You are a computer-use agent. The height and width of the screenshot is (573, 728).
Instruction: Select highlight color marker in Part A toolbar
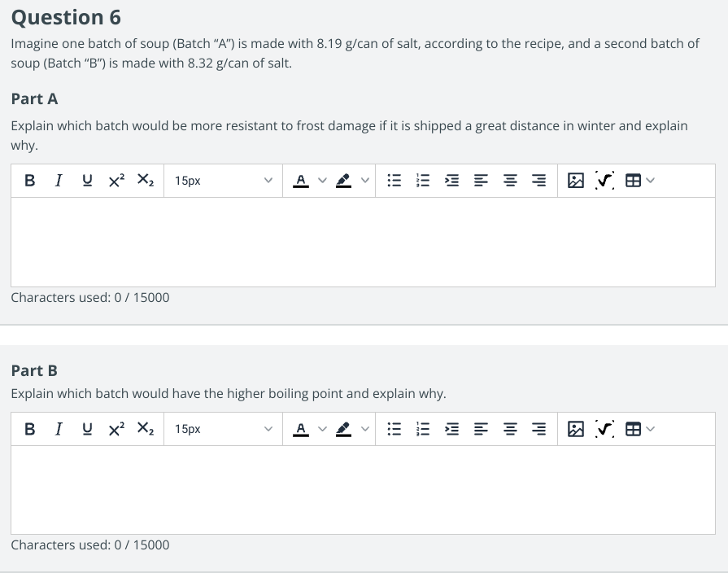click(x=343, y=181)
